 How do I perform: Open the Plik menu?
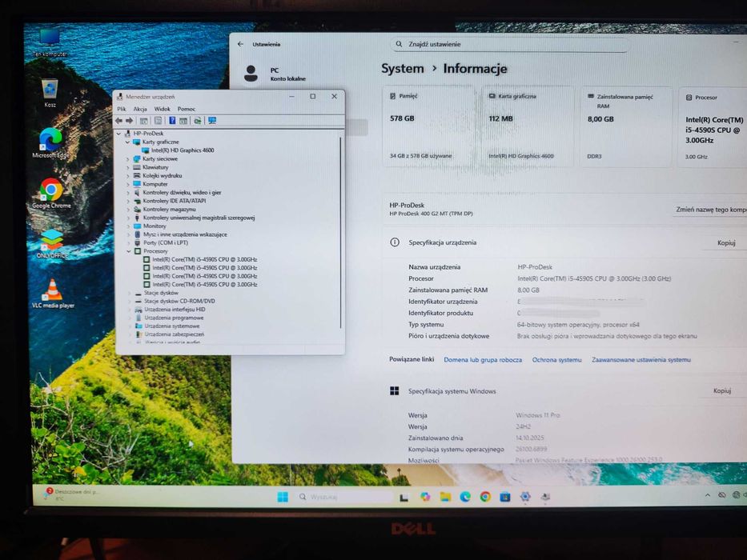[122, 109]
